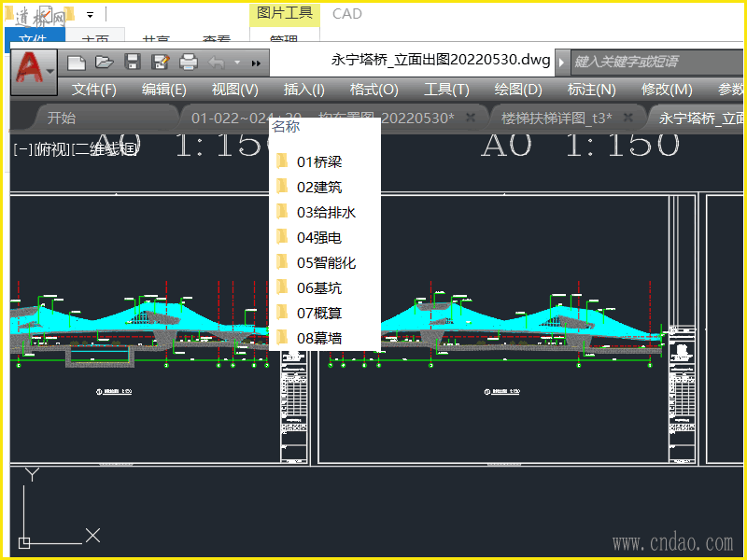Click the Open file folder icon
Viewport: 747px width, 560px height.
pyautogui.click(x=104, y=63)
